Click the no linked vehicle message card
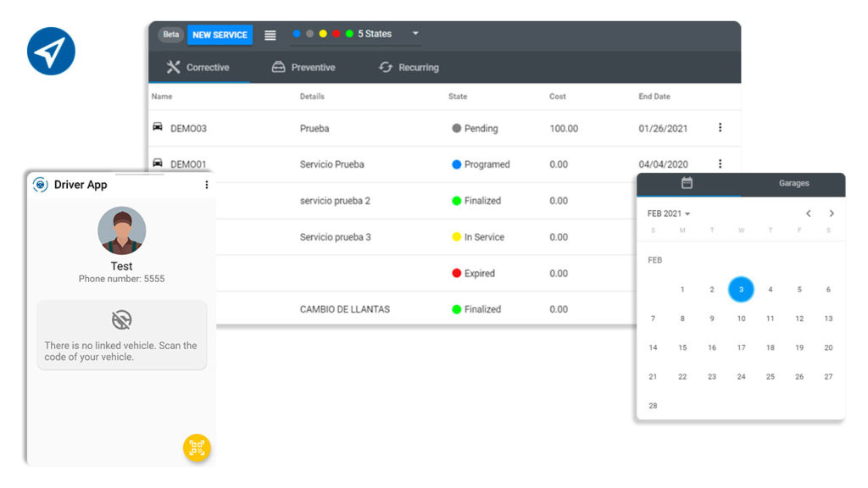 (x=122, y=335)
